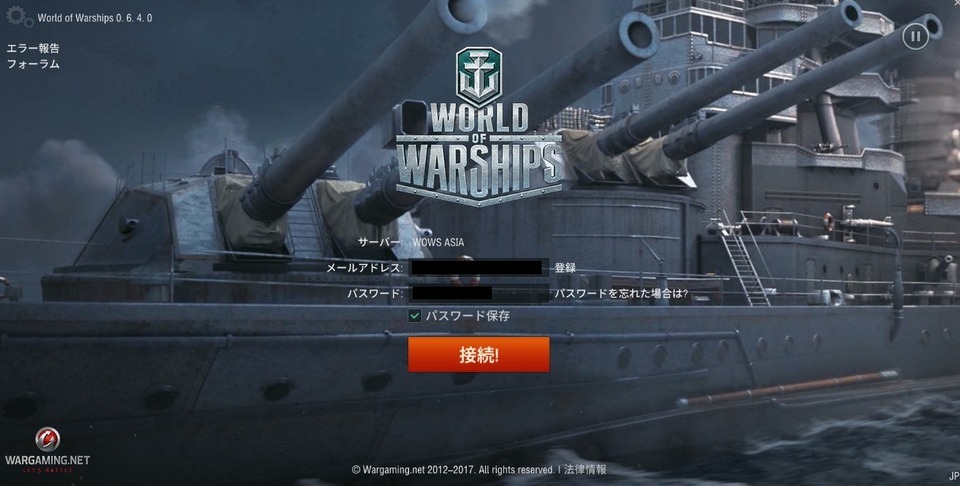Pause the background video
This screenshot has width=960, height=486.
(915, 37)
